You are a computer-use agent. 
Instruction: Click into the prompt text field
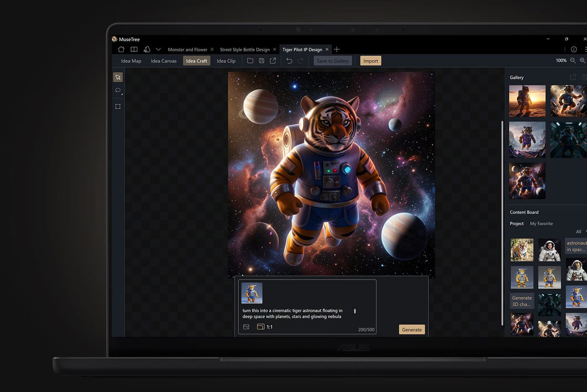coord(292,314)
